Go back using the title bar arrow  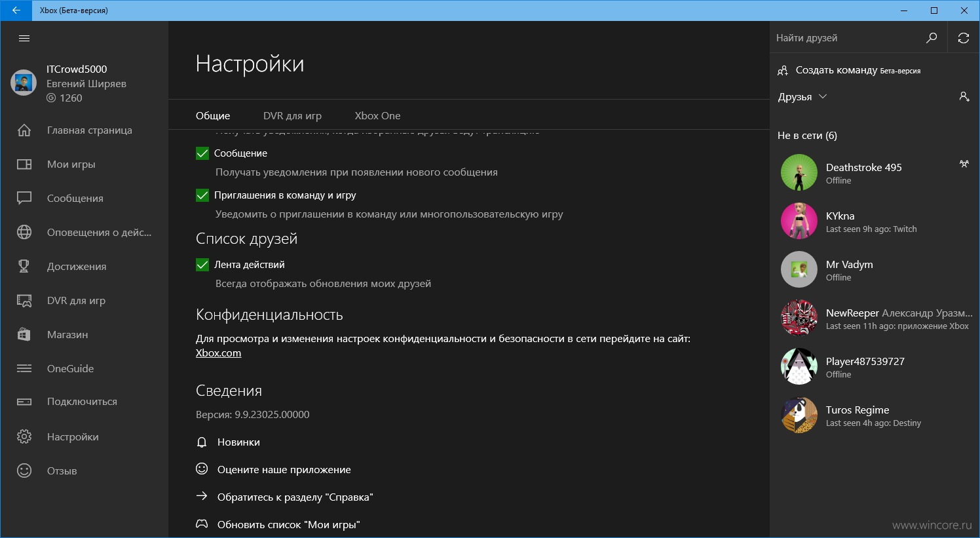[16, 10]
